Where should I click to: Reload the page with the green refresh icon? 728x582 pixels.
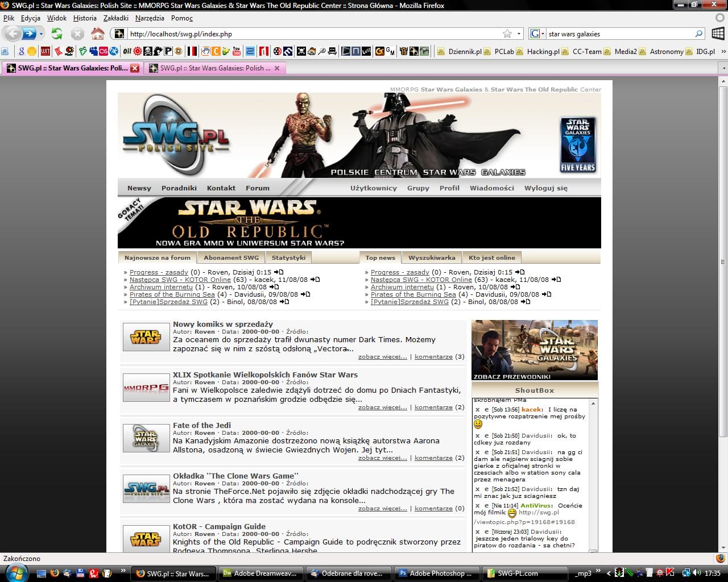pos(57,34)
